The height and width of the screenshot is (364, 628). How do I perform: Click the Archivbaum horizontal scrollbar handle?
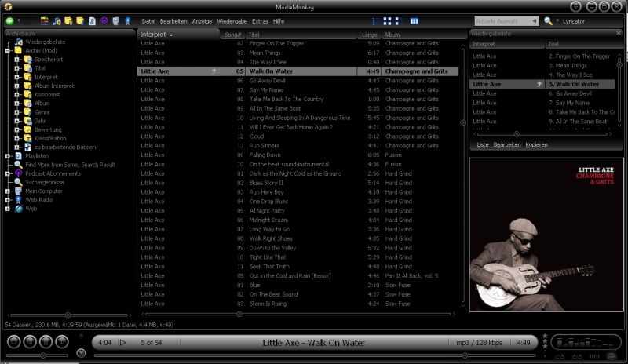(68, 315)
